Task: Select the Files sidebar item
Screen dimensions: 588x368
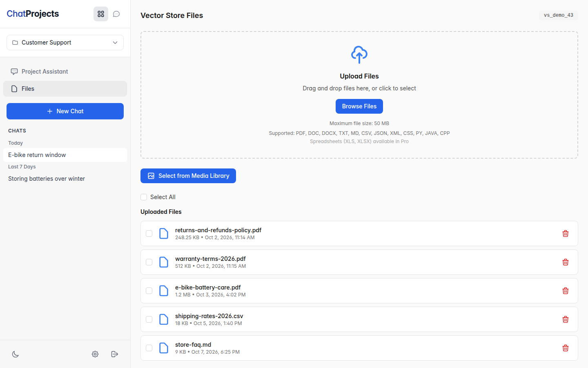Action: click(65, 89)
